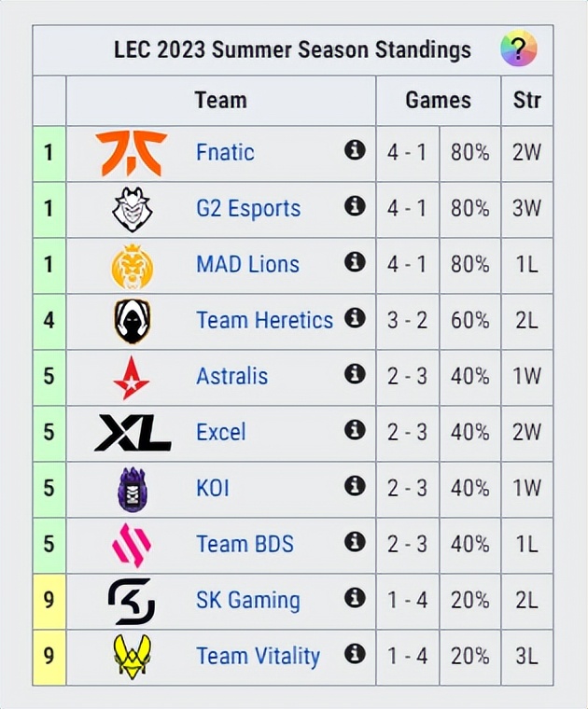Click the SK Gaming logo
The image size is (588, 709).
pos(132,601)
